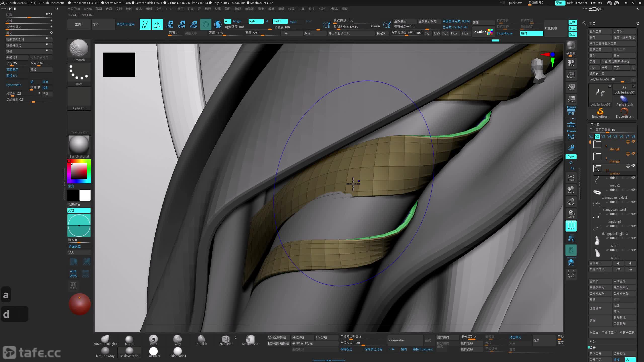Click the Zoom2D icon

[571, 75]
